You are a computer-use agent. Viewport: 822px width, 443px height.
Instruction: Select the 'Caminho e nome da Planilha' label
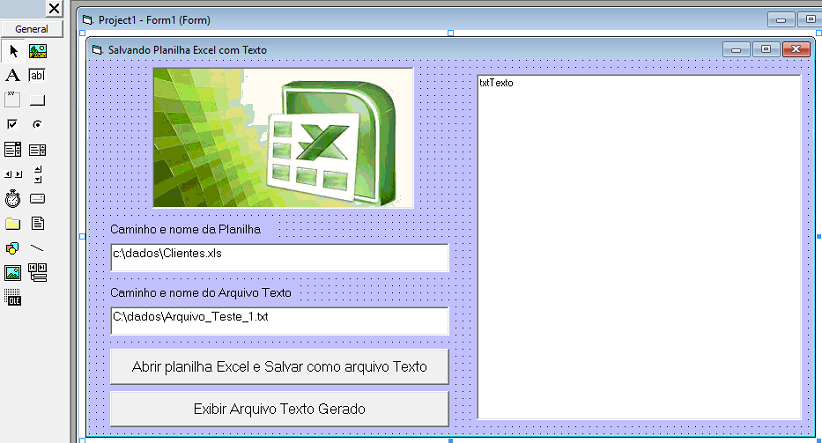[x=186, y=230]
